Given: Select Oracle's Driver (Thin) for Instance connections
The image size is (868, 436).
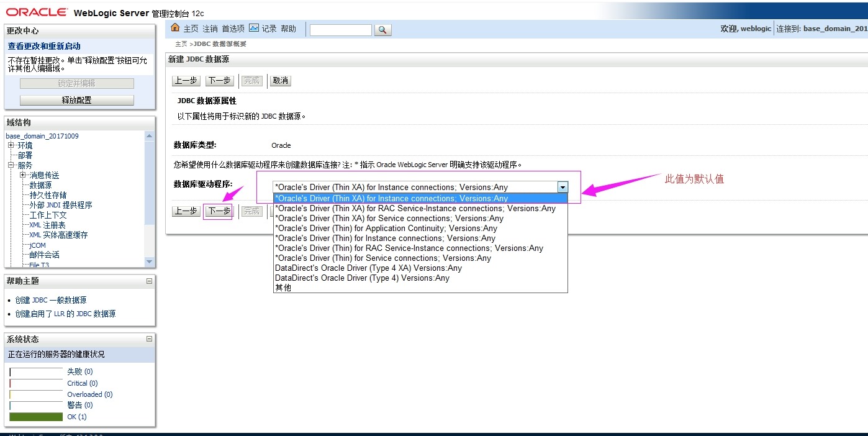Looking at the screenshot, I should (420, 238).
